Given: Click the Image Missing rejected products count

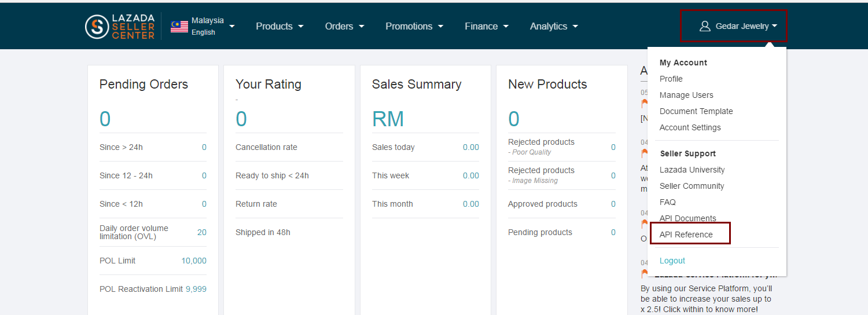Looking at the screenshot, I should coord(613,175).
